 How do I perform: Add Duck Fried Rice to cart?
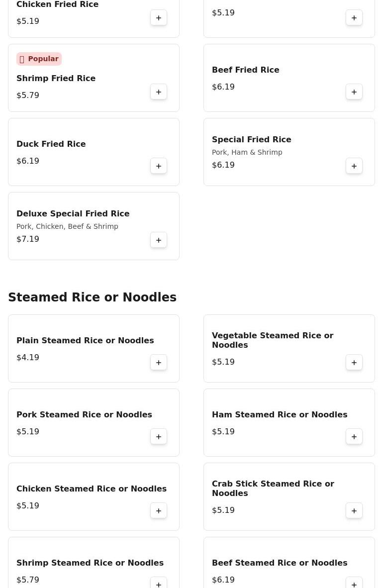click(159, 166)
